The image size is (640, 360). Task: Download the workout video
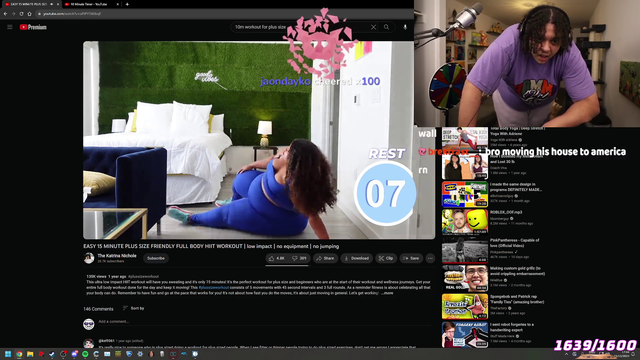point(356,258)
